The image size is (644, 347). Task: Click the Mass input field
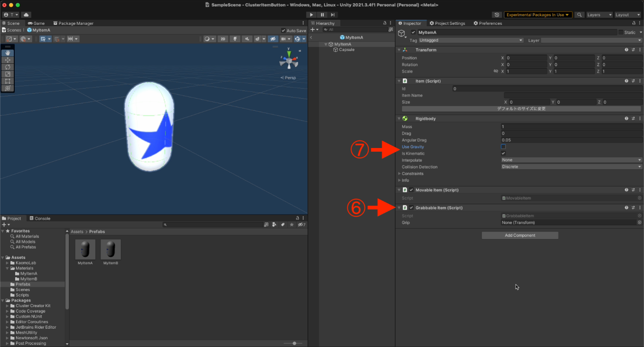pyautogui.click(x=571, y=127)
